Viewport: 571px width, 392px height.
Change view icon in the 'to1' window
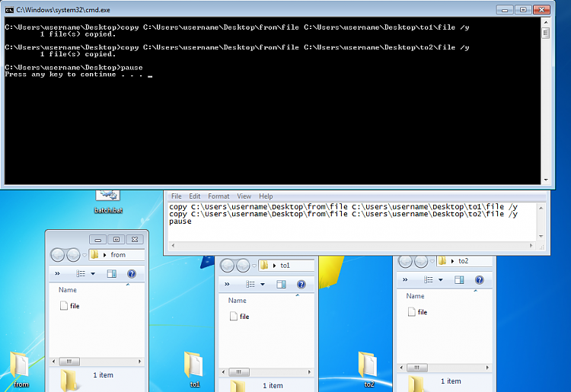pos(250,284)
